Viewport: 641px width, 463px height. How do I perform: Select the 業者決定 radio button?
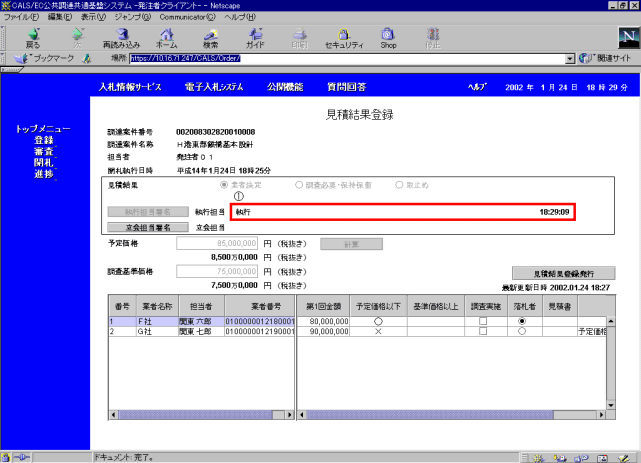[x=224, y=185]
